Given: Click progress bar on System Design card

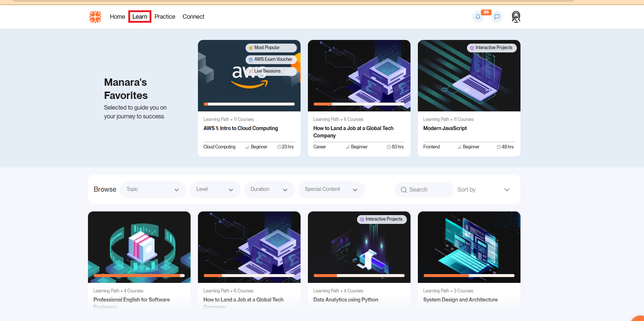Looking at the screenshot, I should click(x=469, y=276).
